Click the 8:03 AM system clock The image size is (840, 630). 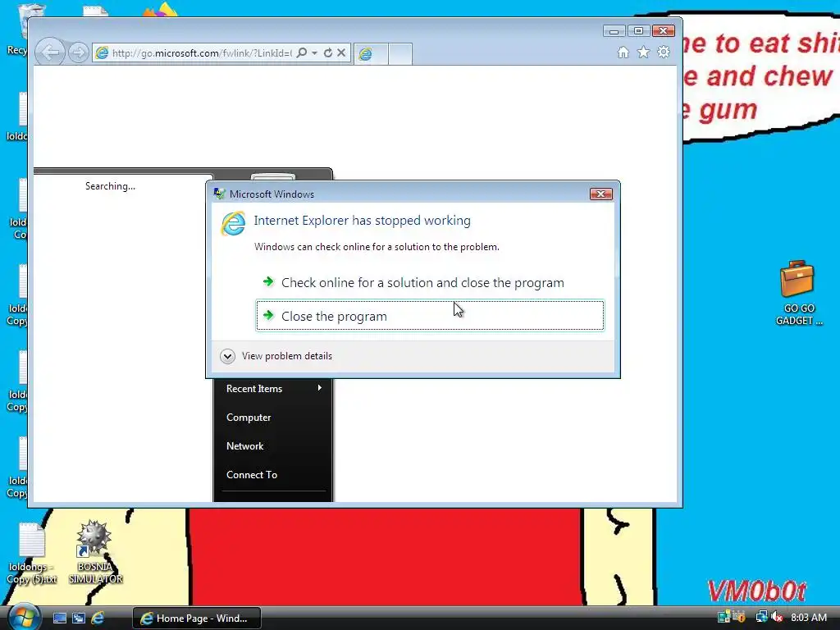[x=808, y=617]
